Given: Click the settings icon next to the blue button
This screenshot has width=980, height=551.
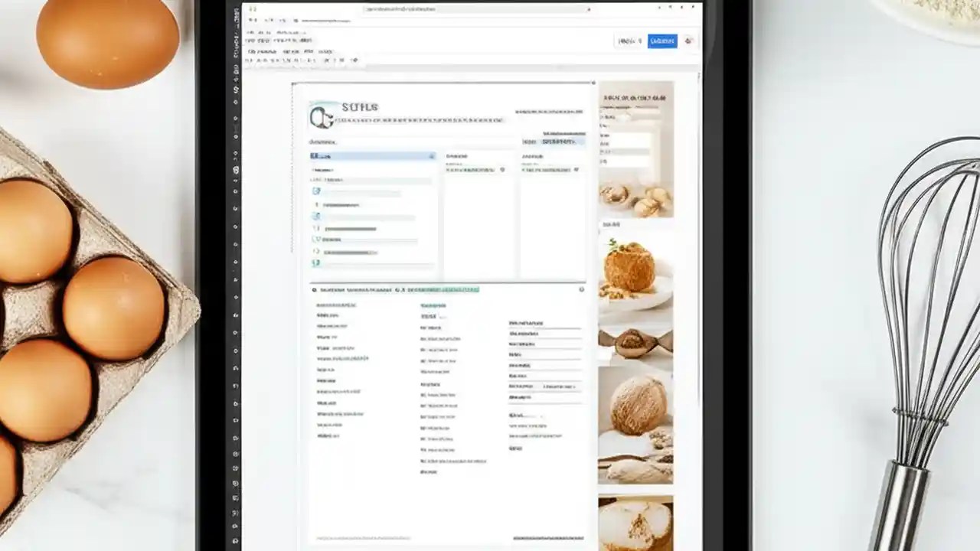Looking at the screenshot, I should pyautogui.click(x=687, y=41).
